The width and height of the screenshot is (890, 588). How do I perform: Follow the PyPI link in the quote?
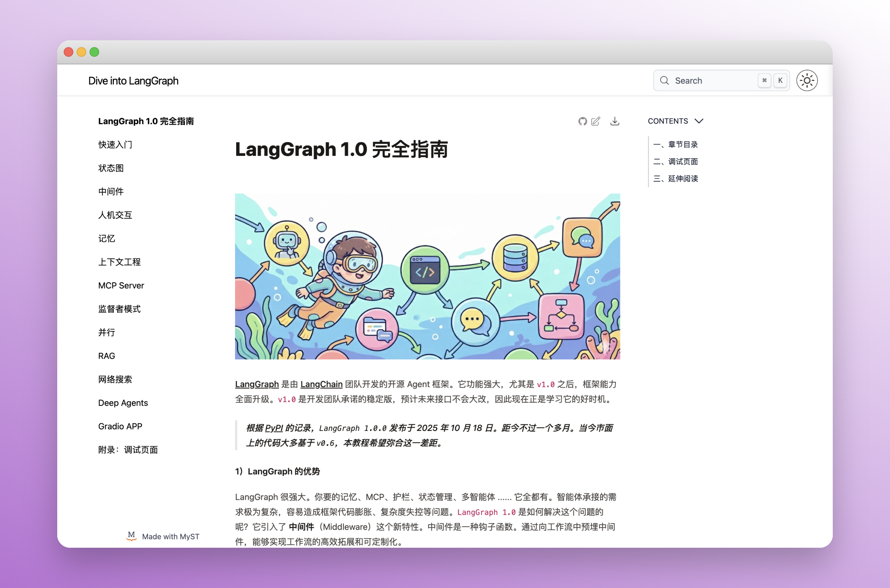point(274,428)
